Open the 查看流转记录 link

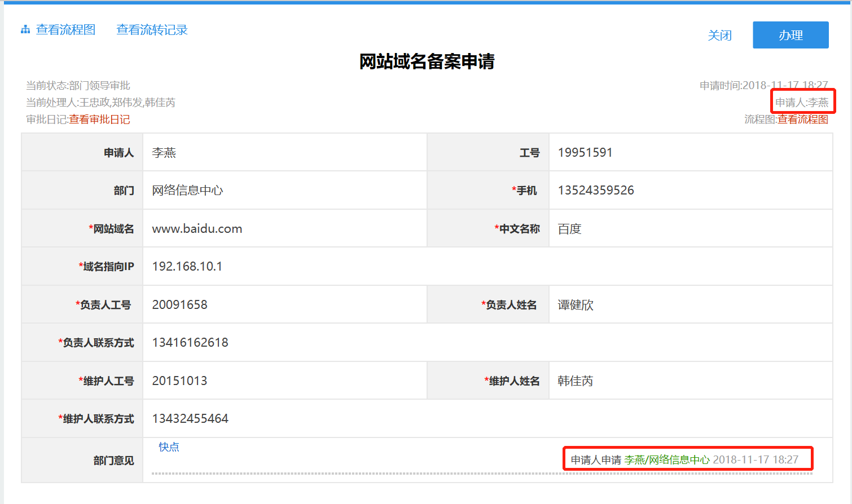coord(152,30)
